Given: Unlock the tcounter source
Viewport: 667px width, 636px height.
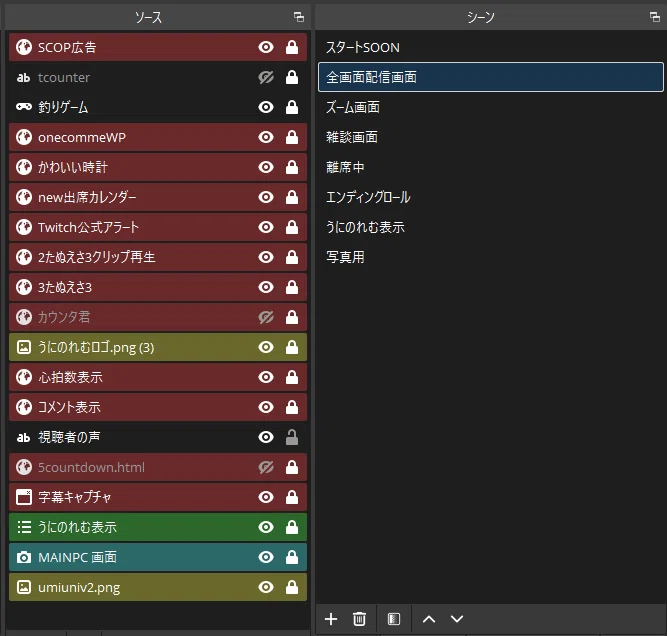Looking at the screenshot, I should click(x=292, y=77).
